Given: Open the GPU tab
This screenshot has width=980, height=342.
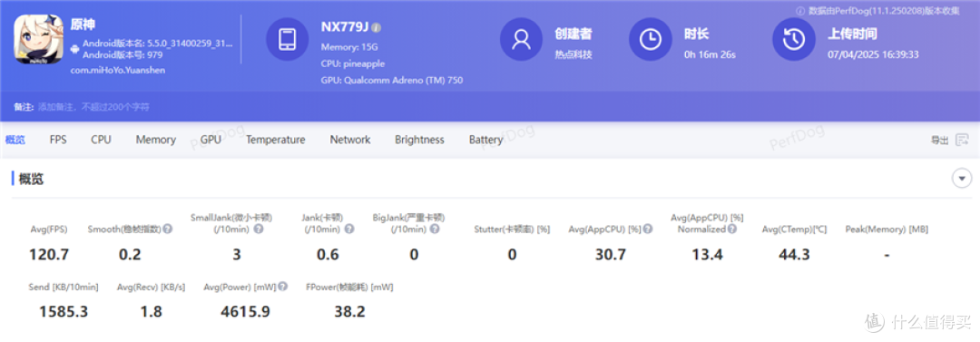Looking at the screenshot, I should click(211, 140).
